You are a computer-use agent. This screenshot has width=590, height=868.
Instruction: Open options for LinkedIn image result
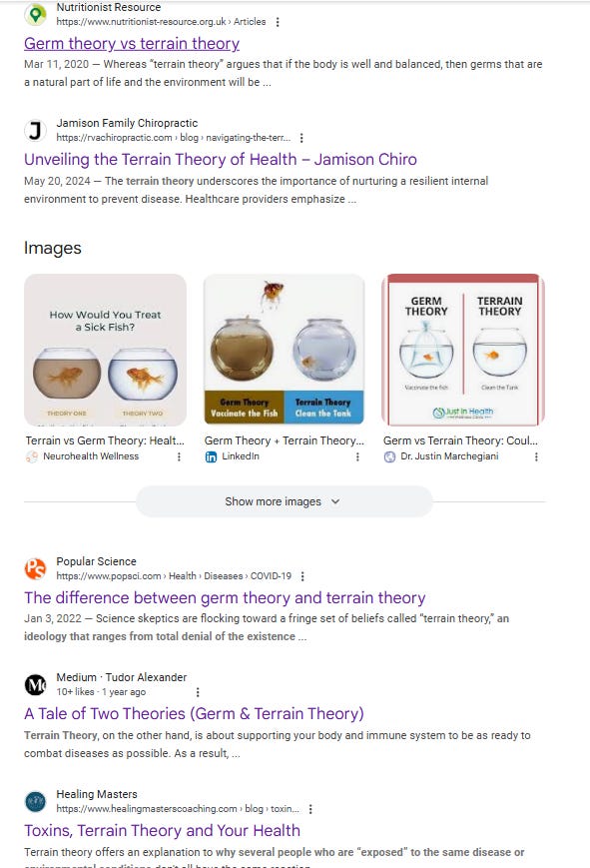(357, 456)
